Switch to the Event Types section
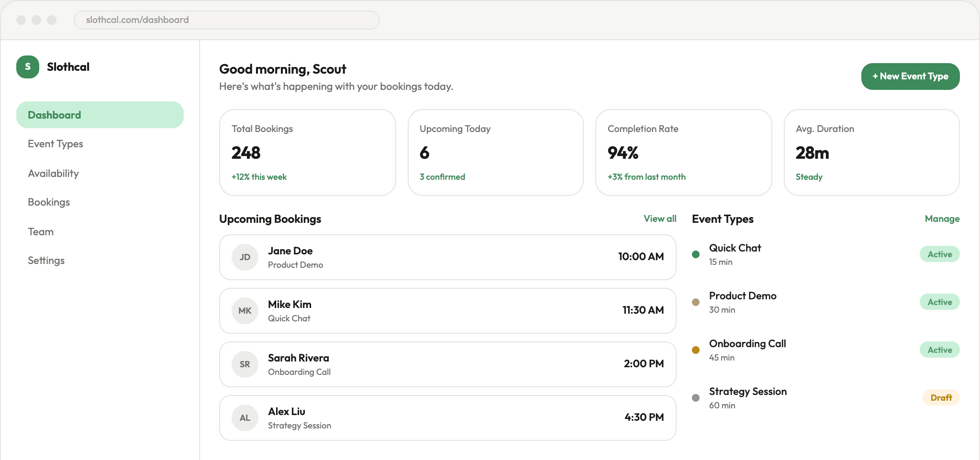 (x=55, y=143)
